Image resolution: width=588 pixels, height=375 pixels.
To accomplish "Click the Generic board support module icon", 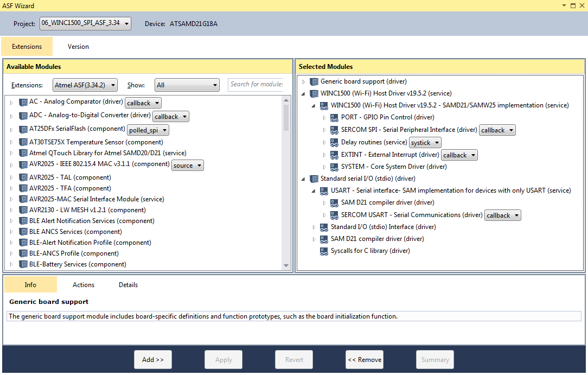I will tap(314, 82).
